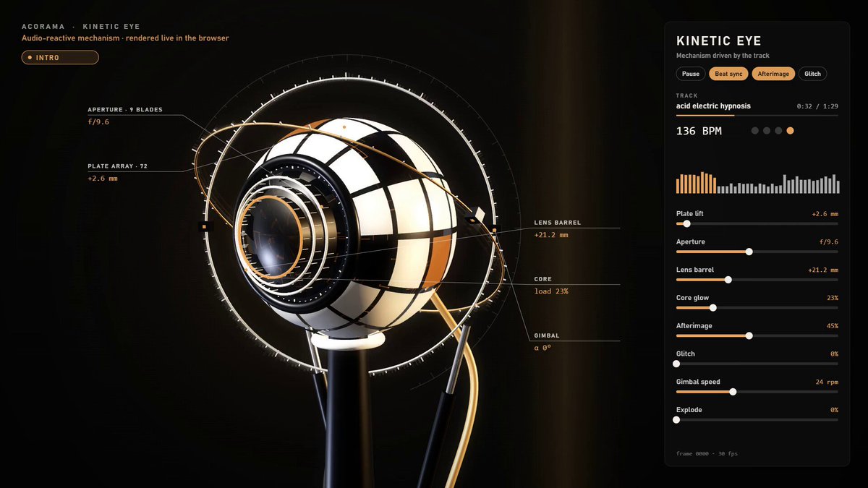868x488 pixels.
Task: Click the Lens barrel slider knob
Action: click(x=728, y=280)
